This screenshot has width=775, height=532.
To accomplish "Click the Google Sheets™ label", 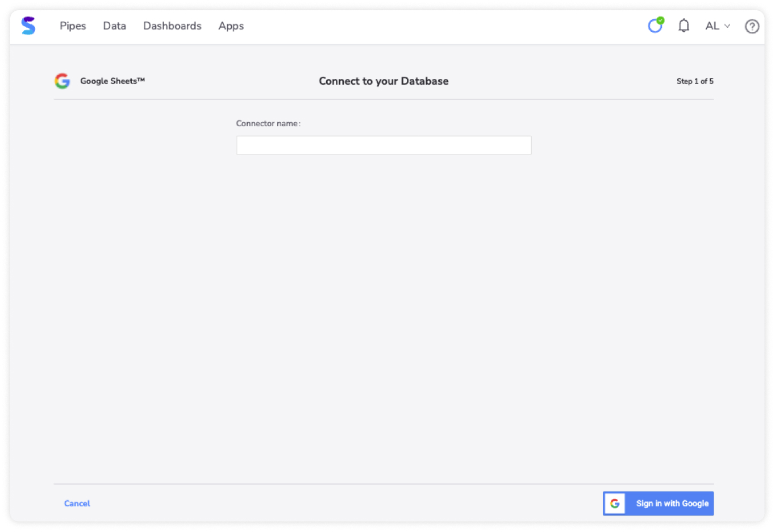I will point(113,81).
